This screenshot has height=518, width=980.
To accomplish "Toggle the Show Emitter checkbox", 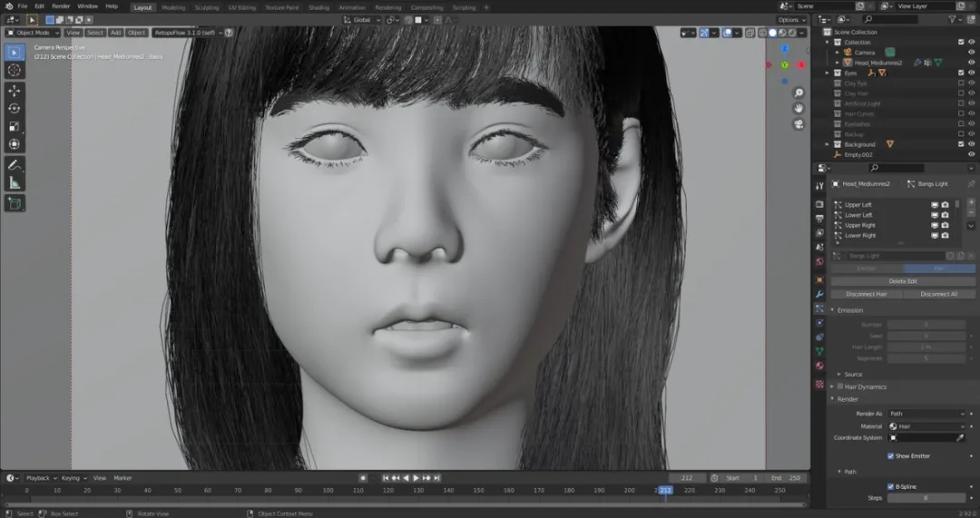I will click(891, 456).
